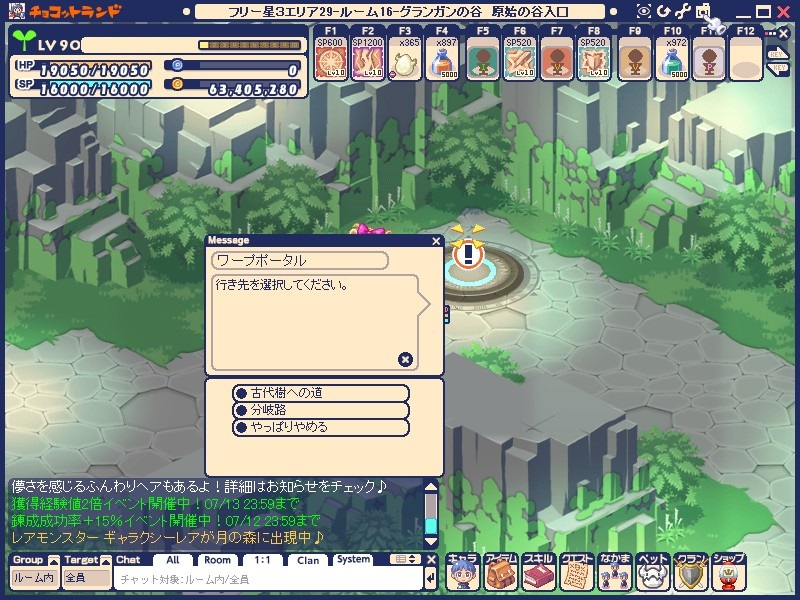The height and width of the screenshot is (600, 800).
Task: Activate the F5 green avatar slot
Action: (482, 58)
